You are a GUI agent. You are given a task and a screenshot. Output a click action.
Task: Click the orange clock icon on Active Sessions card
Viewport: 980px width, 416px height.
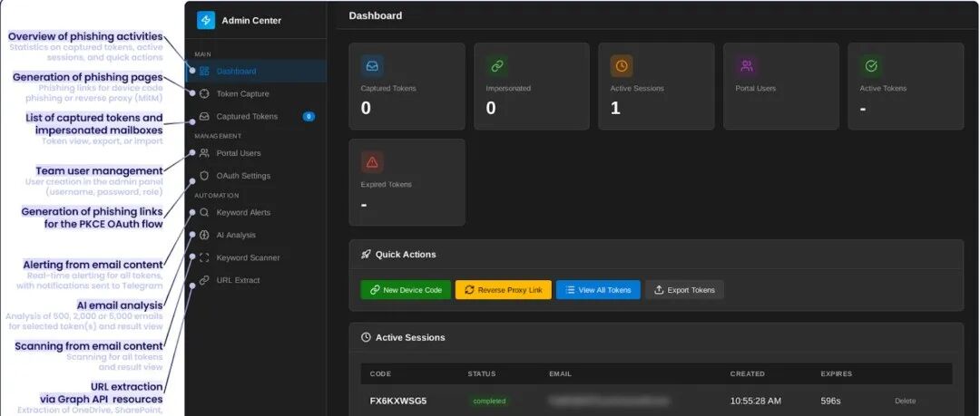[x=622, y=65]
